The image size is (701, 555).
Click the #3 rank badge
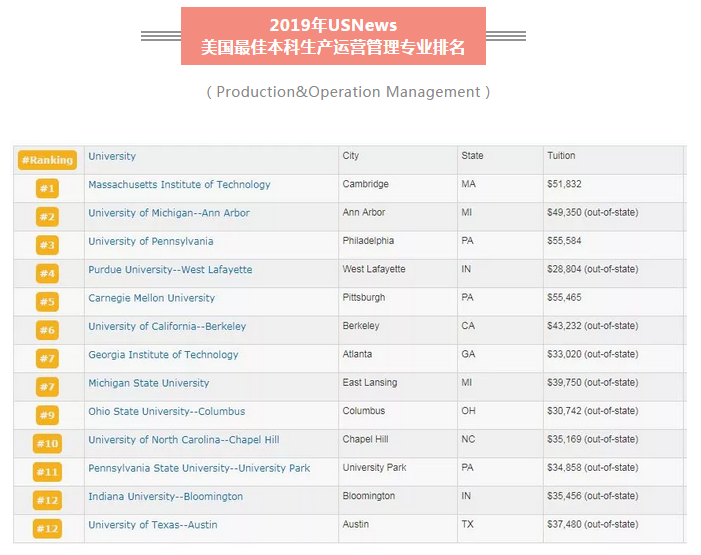47,245
